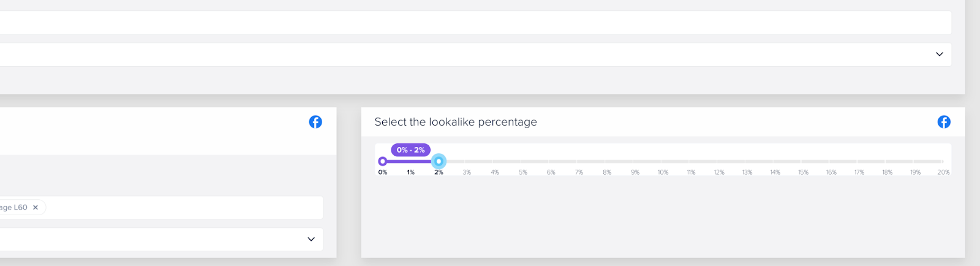Expand the top full-width dropdown
Image resolution: width=980 pixels, height=266 pixels.
939,55
